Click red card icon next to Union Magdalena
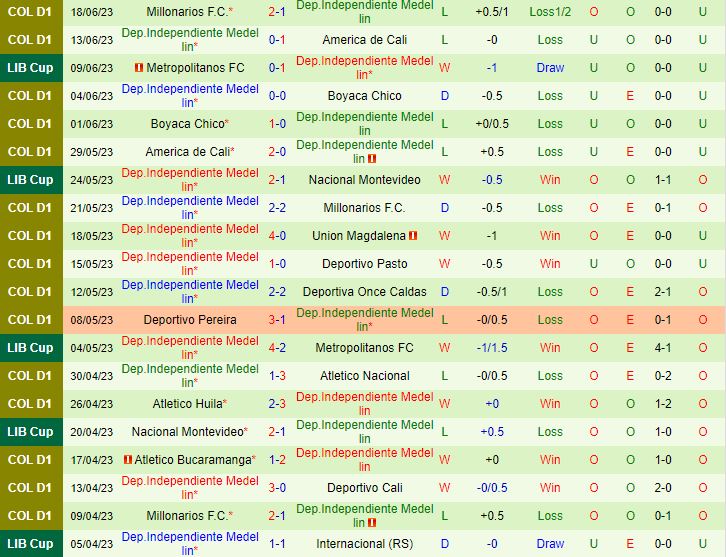This screenshot has width=726, height=557. [x=413, y=236]
